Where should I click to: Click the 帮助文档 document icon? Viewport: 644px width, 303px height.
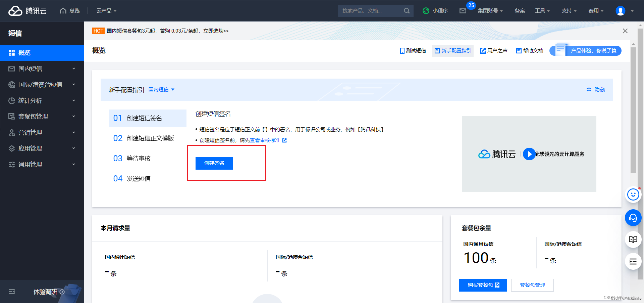pyautogui.click(x=519, y=51)
